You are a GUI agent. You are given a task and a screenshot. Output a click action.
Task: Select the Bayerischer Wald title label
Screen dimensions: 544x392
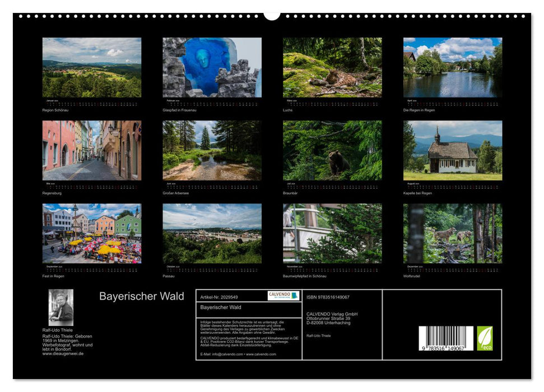point(142,296)
